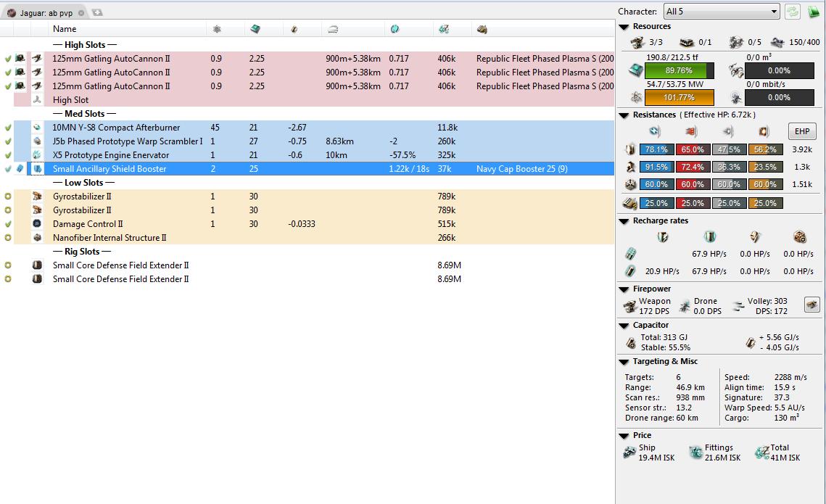Screen dimensions: 826x504
Task: Click the powergrid icon beside the 101.77% bar
Action: tap(636, 97)
